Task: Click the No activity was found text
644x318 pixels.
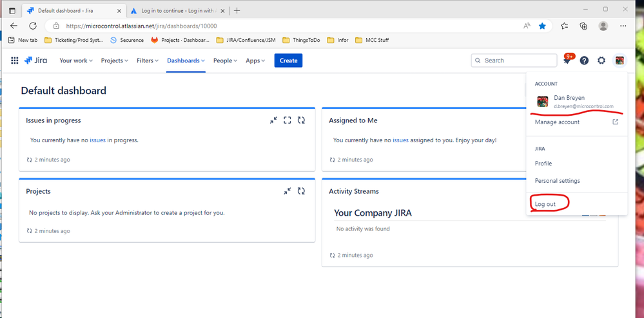Action: click(x=363, y=229)
